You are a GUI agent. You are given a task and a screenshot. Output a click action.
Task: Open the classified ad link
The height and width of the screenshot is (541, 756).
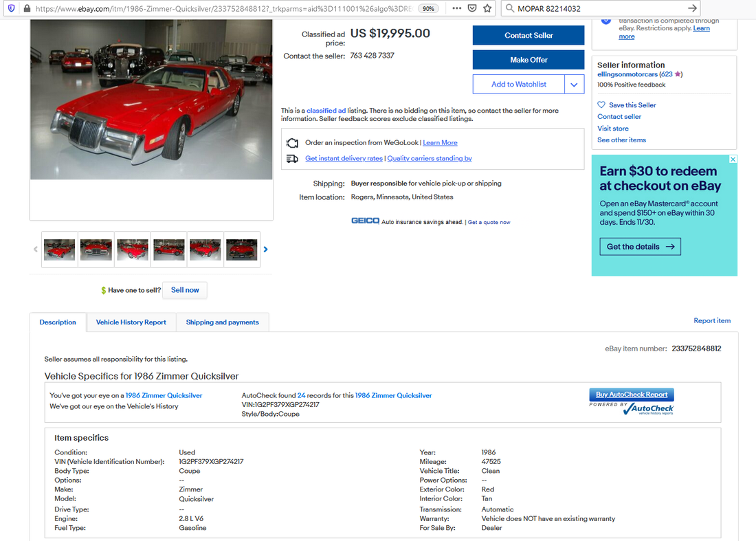coord(326,111)
